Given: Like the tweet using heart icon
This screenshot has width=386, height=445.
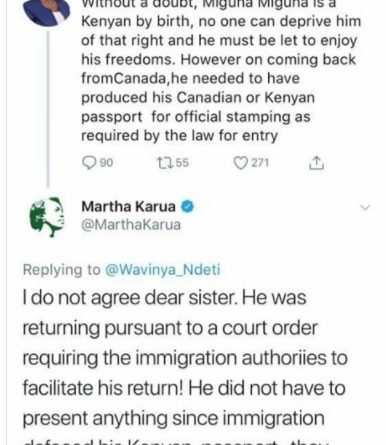Looking at the screenshot, I should click(x=240, y=163).
